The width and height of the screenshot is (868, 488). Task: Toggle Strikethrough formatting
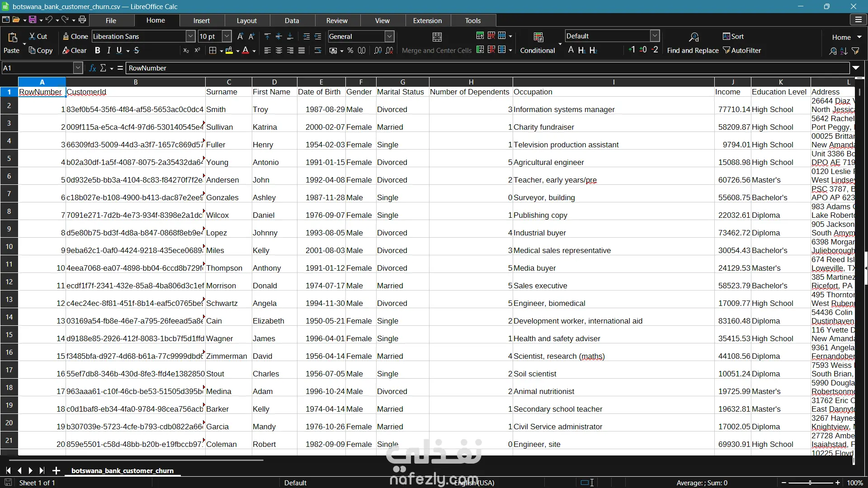tap(137, 51)
